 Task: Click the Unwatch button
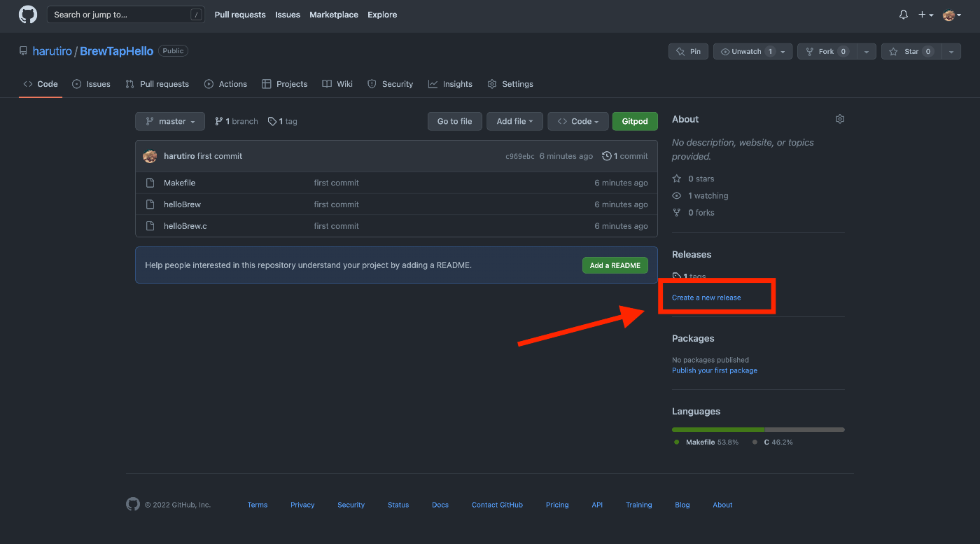tap(753, 52)
